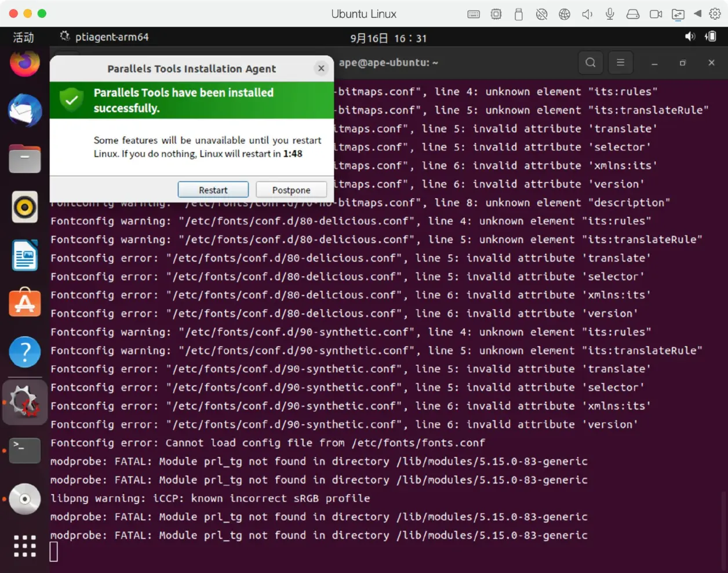728x573 pixels.
Task: Open the terminal hamburger menu
Action: pos(620,63)
